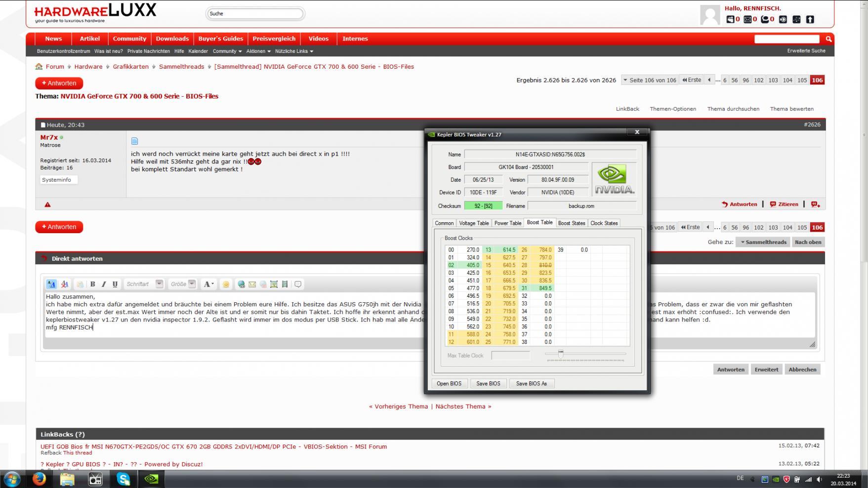The image size is (868, 488).
Task: Click the volume icon in system tray
Action: pos(820,479)
